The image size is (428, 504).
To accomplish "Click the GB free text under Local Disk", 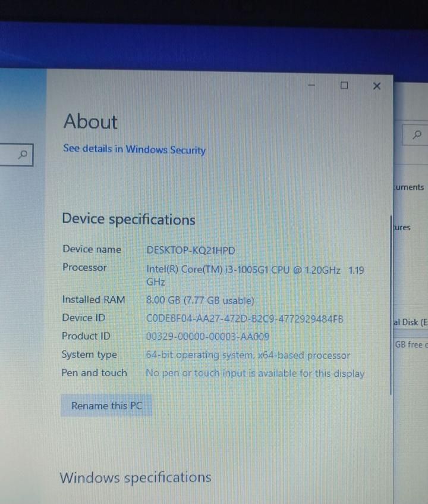I will (411, 345).
